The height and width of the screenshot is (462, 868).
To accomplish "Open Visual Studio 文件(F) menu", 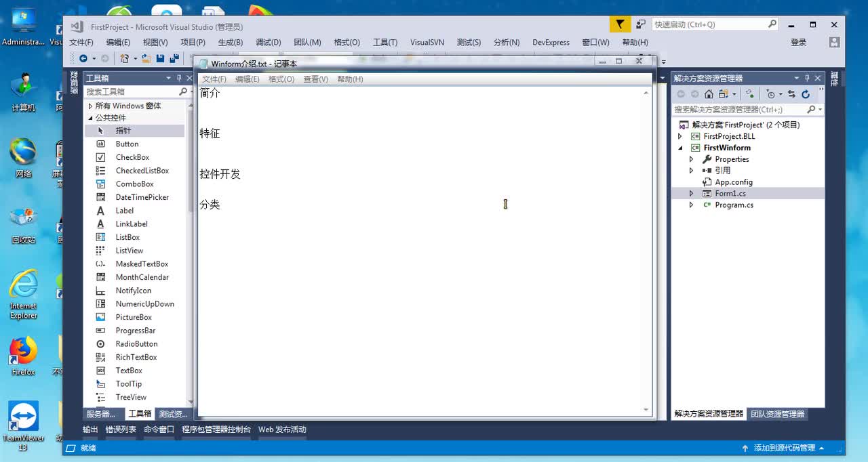I will coord(81,42).
